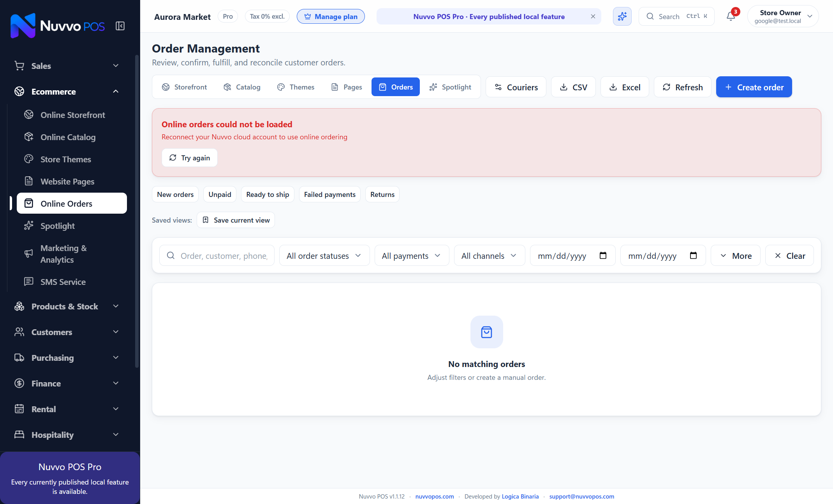Click the AI sparkle assistant icon

click(x=622, y=16)
